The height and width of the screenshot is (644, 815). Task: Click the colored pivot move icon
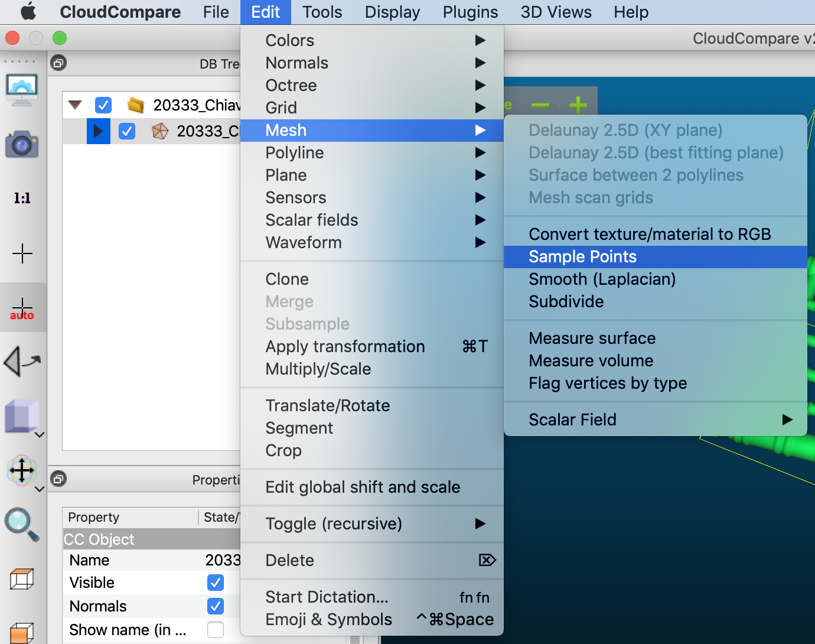pyautogui.click(x=22, y=470)
